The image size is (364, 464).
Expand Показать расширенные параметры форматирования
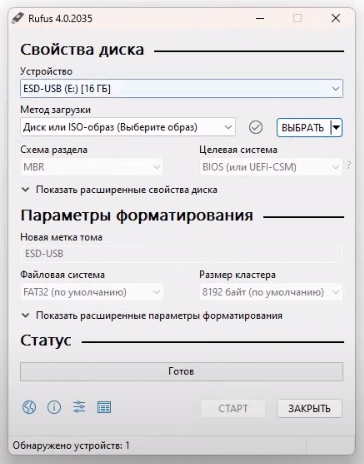pos(152,315)
